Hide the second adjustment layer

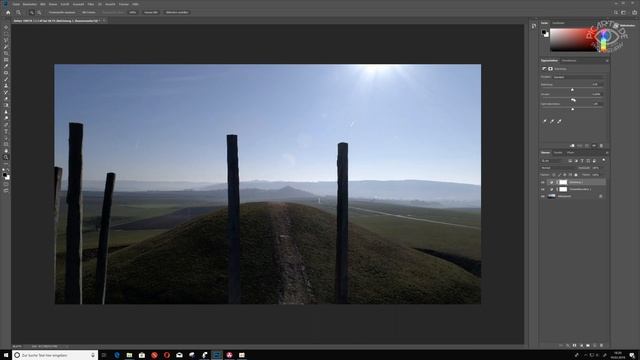543,189
